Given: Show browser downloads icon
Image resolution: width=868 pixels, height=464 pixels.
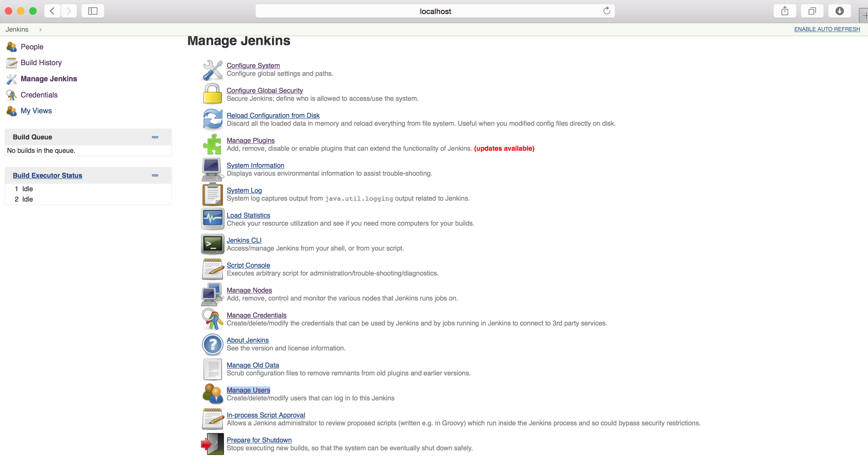Looking at the screenshot, I should 839,11.
